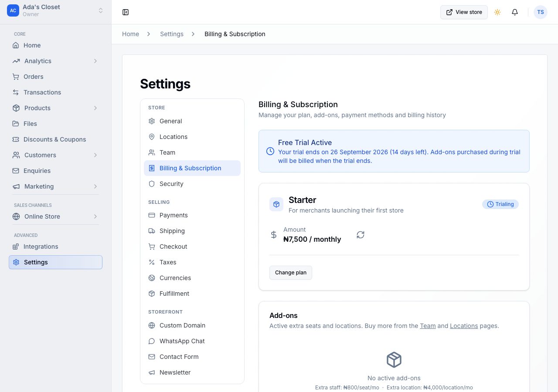Click the Settings gear in sidebar
558x392 pixels.
coord(16,262)
